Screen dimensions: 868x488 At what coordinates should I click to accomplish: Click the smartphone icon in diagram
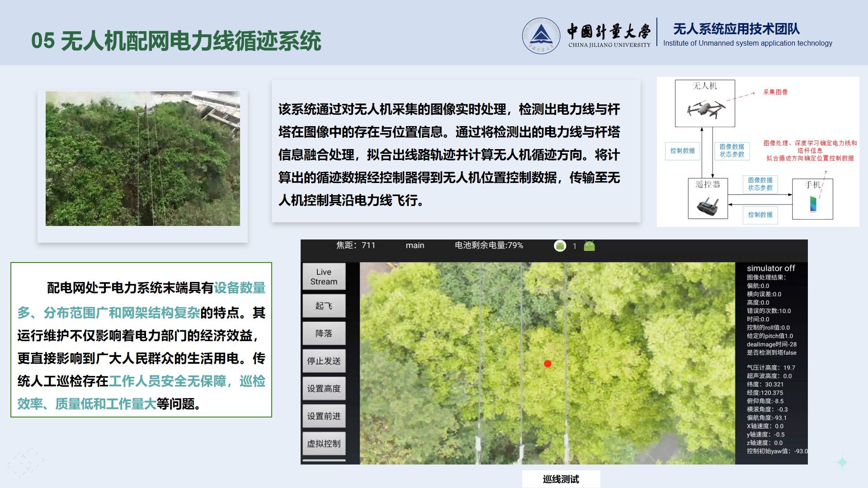[813, 204]
